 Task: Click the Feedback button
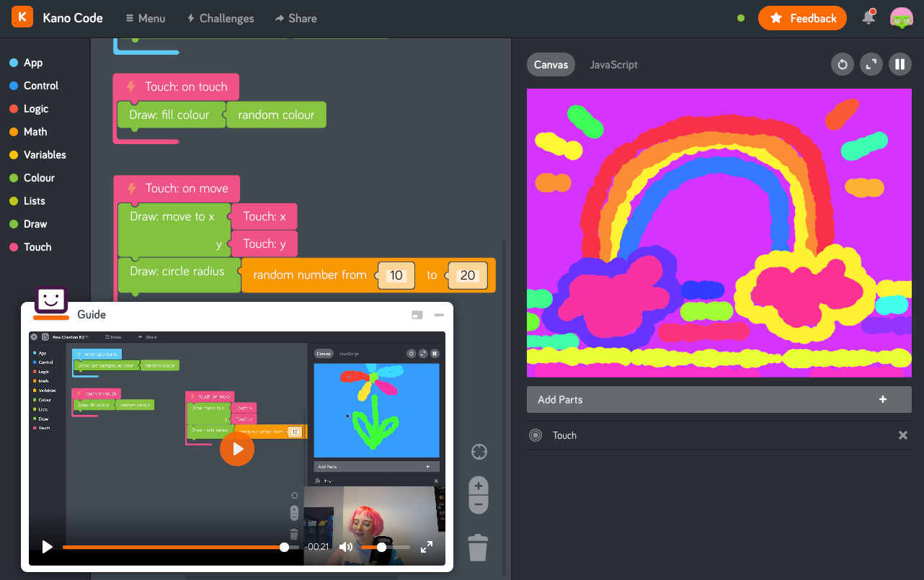click(802, 18)
